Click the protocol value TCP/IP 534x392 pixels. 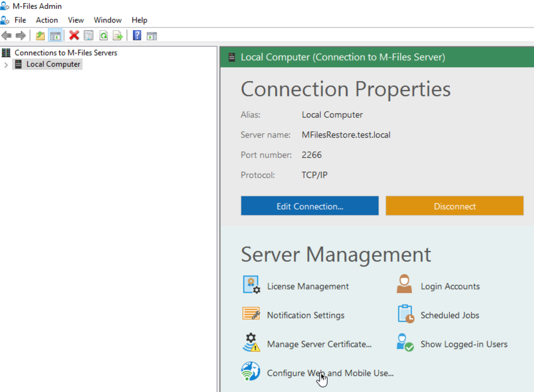click(314, 175)
